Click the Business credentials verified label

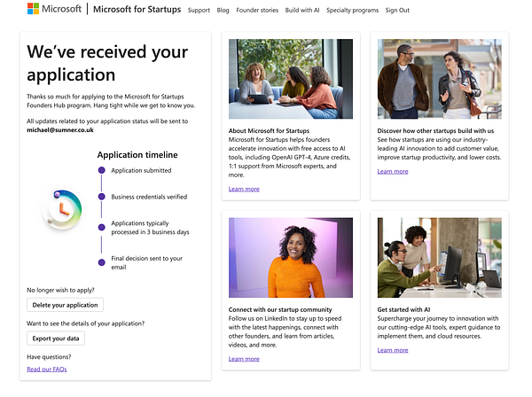149,197
